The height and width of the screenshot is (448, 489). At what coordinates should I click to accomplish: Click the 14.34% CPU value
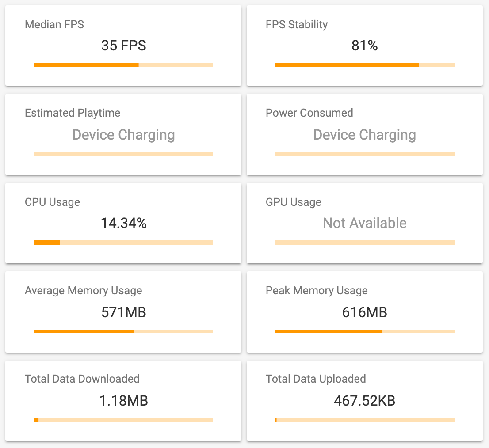123,223
